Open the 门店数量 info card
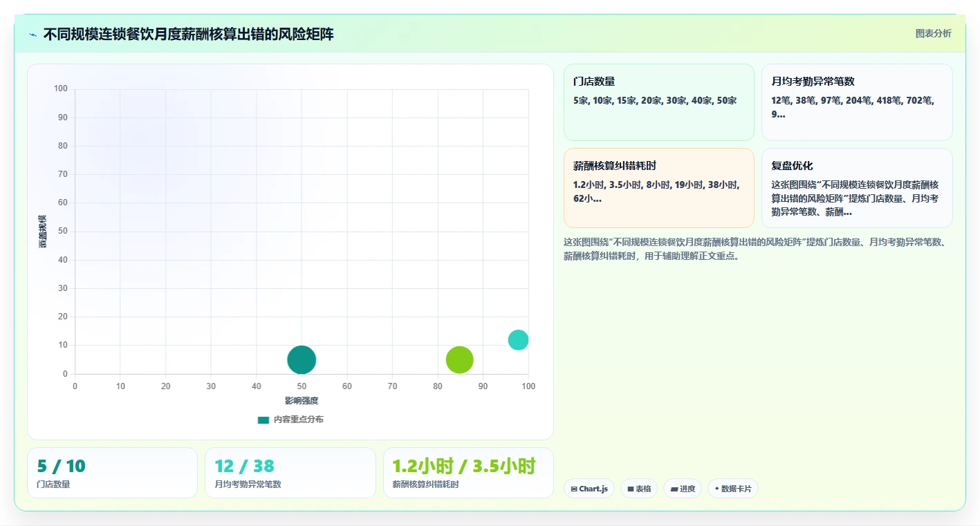Viewport: 980px width, 526px height. (658, 102)
